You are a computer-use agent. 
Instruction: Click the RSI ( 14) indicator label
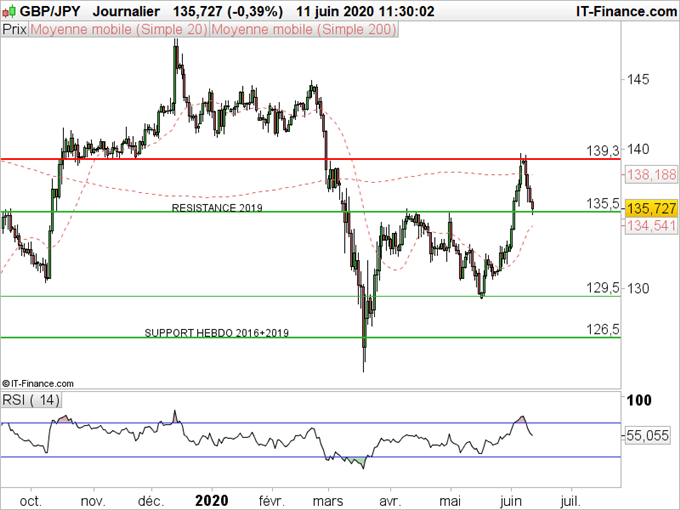pyautogui.click(x=31, y=399)
